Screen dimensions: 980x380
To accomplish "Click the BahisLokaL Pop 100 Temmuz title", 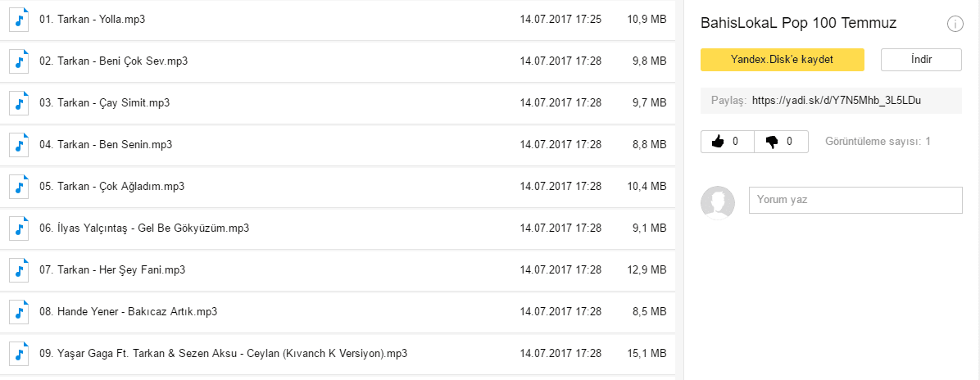I will 799,24.
